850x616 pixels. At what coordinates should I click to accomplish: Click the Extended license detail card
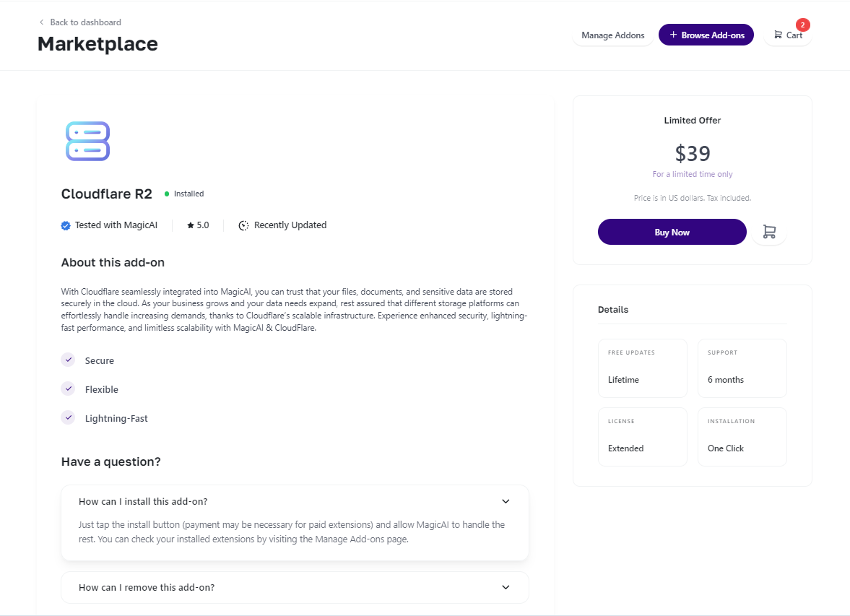[x=642, y=437]
